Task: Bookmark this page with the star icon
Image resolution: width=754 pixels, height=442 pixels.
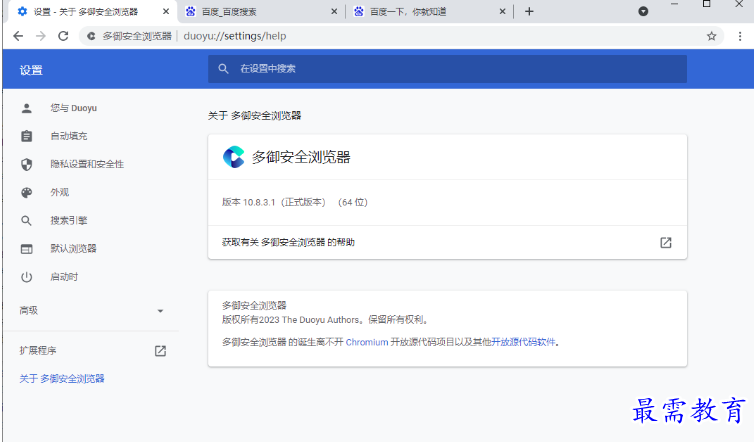Action: [x=712, y=36]
